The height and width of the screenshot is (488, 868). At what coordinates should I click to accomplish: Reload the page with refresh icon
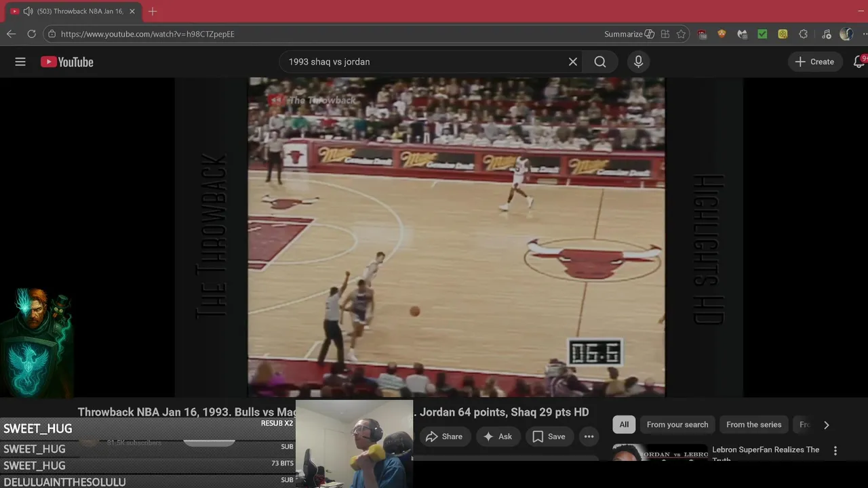click(x=31, y=34)
